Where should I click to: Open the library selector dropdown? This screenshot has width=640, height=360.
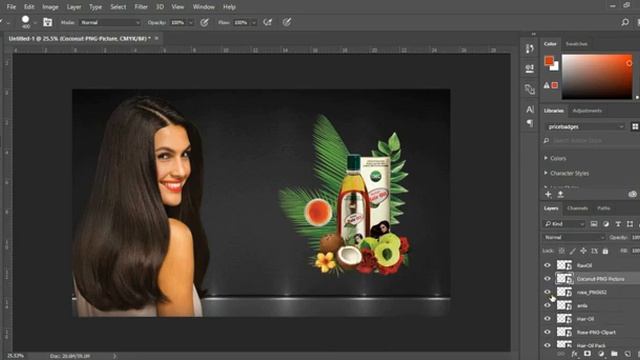(x=586, y=127)
